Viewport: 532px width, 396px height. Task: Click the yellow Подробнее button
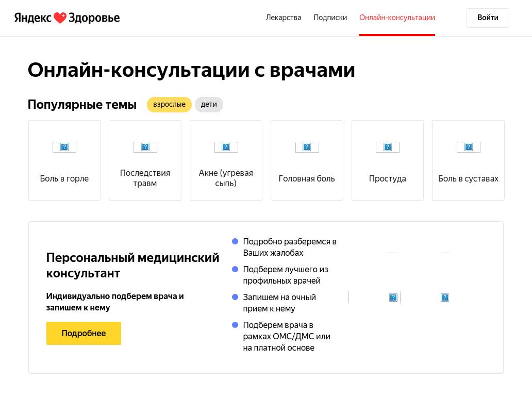[x=84, y=333]
